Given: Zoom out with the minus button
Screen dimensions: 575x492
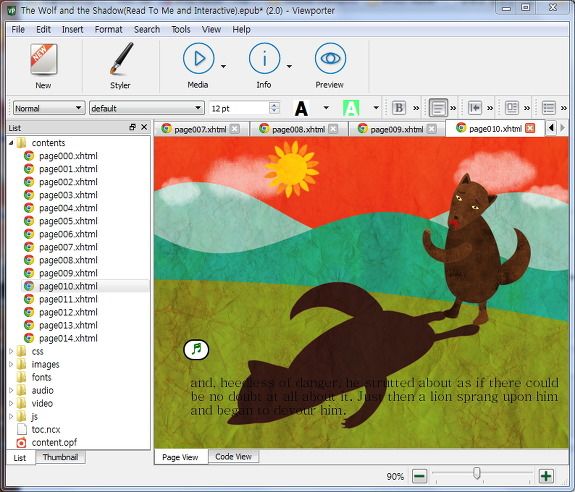Looking at the screenshot, I should pos(420,476).
